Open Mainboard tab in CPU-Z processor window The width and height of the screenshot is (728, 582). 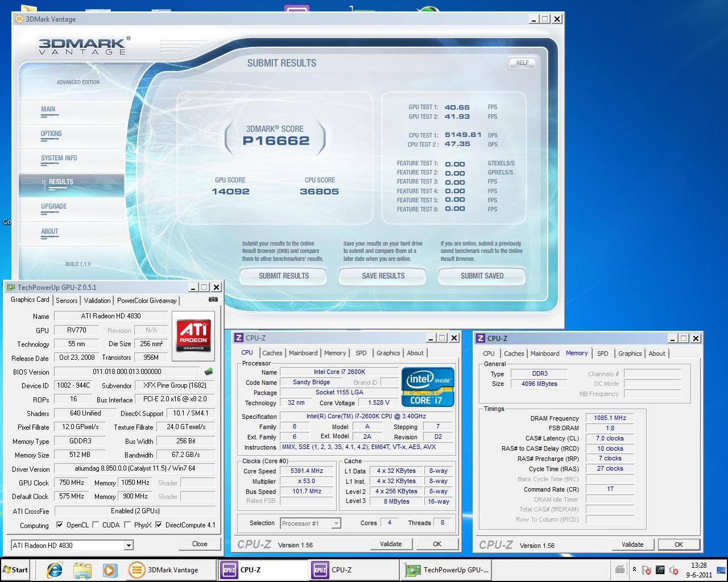303,353
